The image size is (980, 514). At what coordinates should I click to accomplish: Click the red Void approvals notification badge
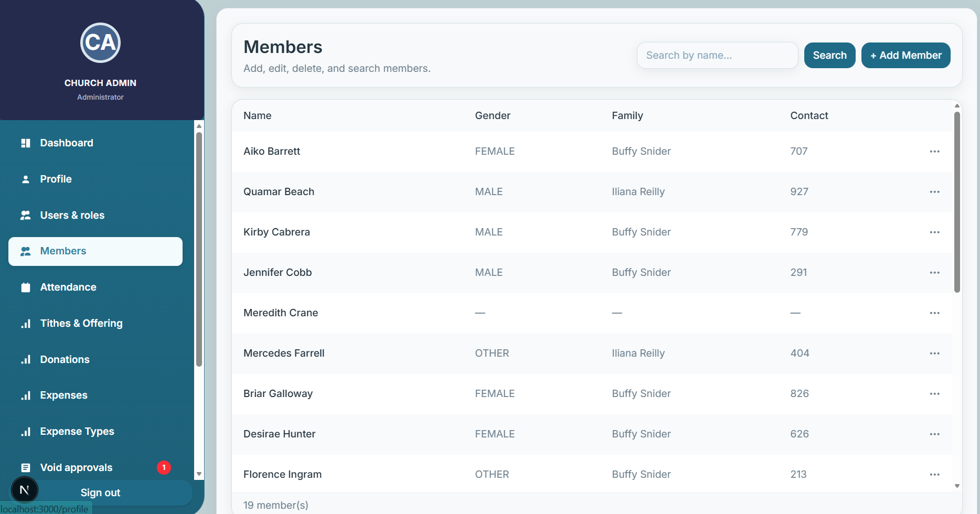164,467
